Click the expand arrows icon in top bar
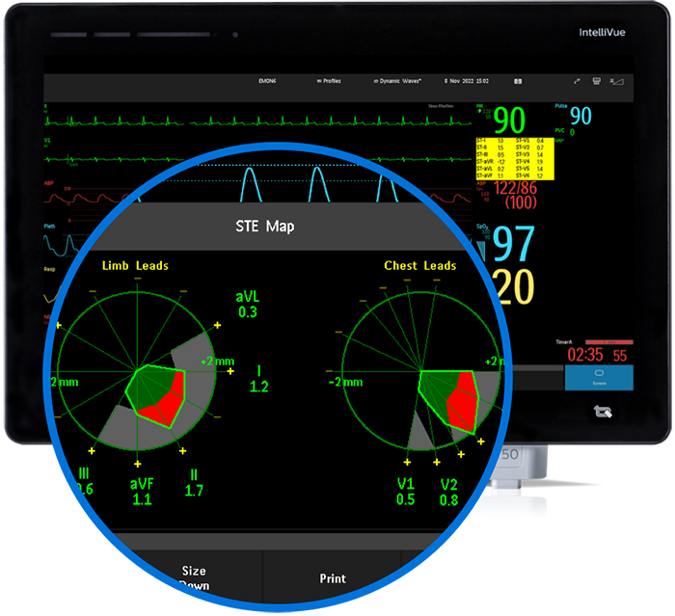 click(577, 82)
